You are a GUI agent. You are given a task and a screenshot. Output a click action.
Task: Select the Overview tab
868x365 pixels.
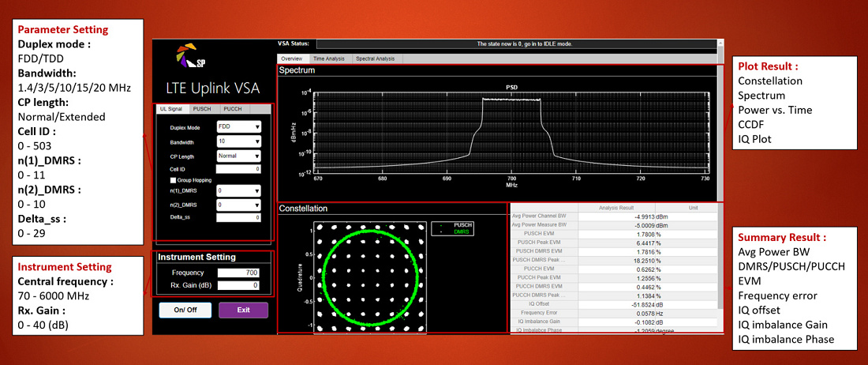pyautogui.click(x=291, y=58)
